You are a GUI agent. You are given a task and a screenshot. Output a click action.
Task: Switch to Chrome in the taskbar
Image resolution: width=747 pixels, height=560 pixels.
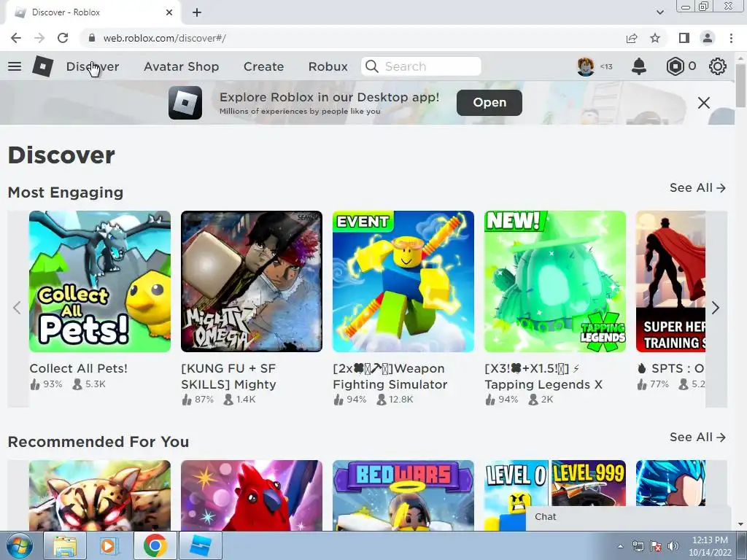[x=155, y=545]
